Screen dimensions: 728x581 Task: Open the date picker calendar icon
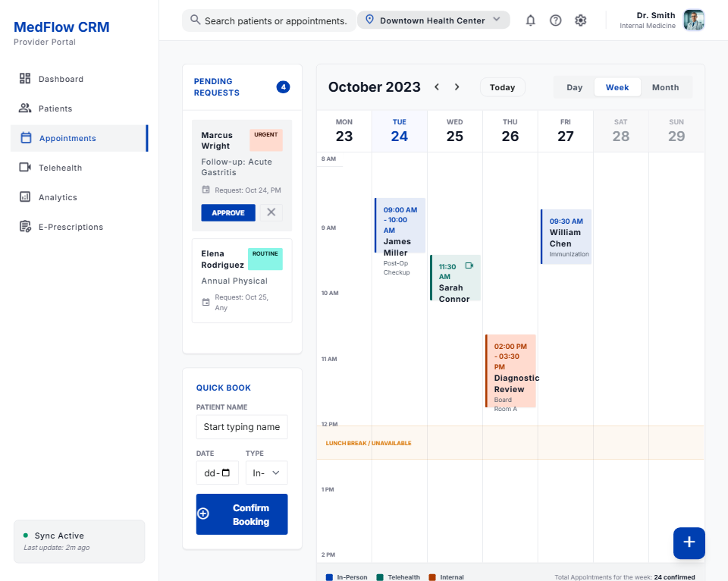(226, 473)
